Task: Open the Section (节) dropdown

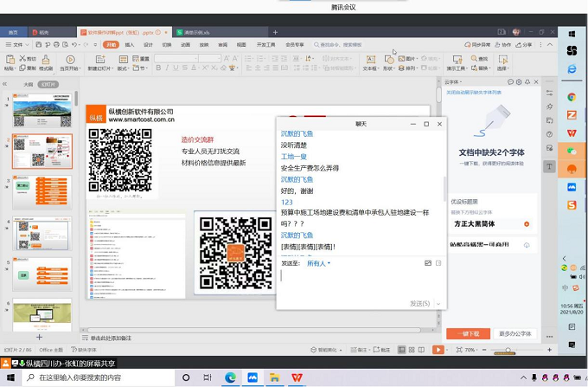Action: tap(141, 68)
